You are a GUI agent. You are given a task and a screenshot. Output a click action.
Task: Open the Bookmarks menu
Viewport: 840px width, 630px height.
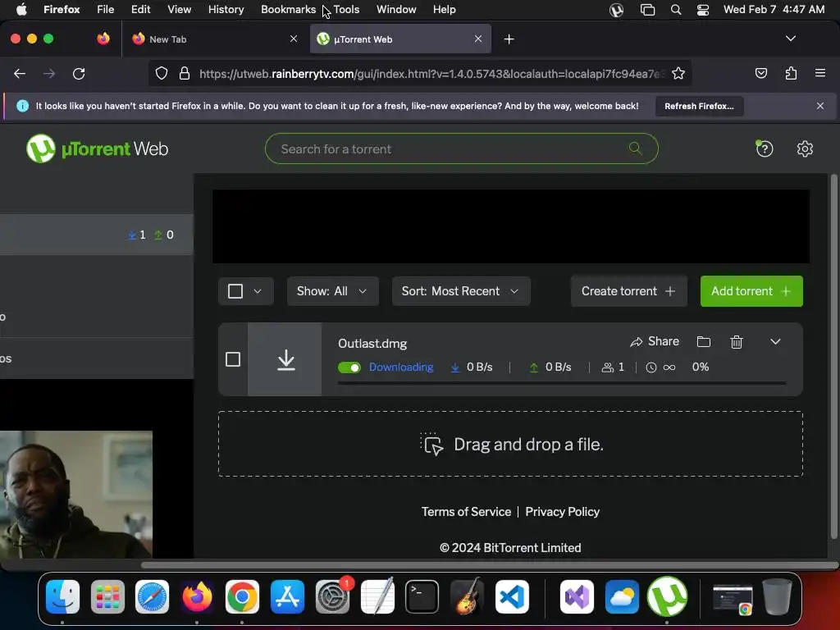(288, 10)
